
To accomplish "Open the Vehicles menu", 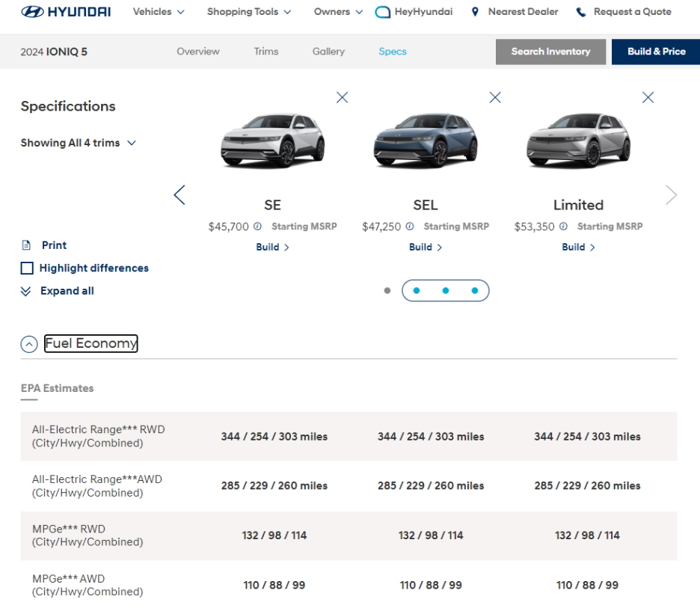I will tap(159, 12).
